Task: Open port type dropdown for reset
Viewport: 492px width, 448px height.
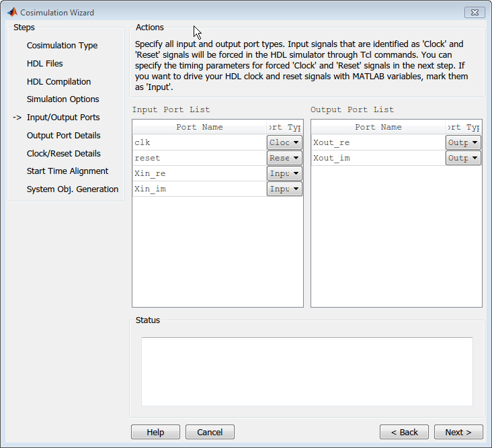Action: 284,158
